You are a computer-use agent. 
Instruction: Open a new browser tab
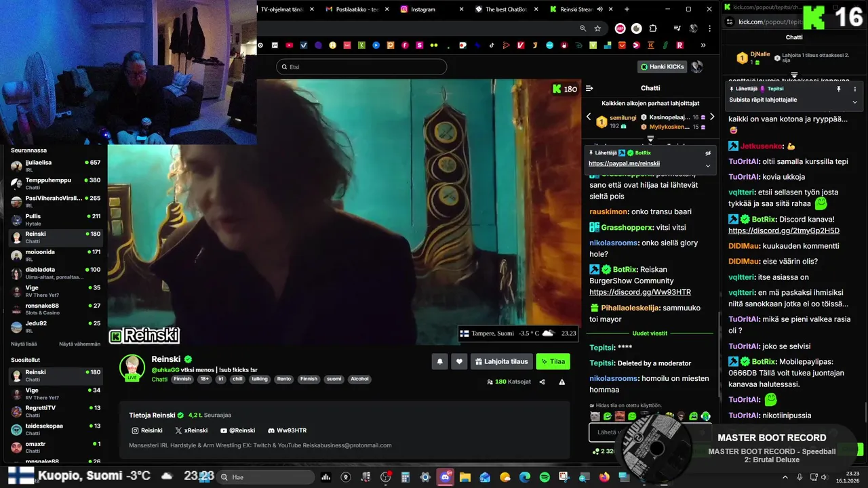pos(627,9)
